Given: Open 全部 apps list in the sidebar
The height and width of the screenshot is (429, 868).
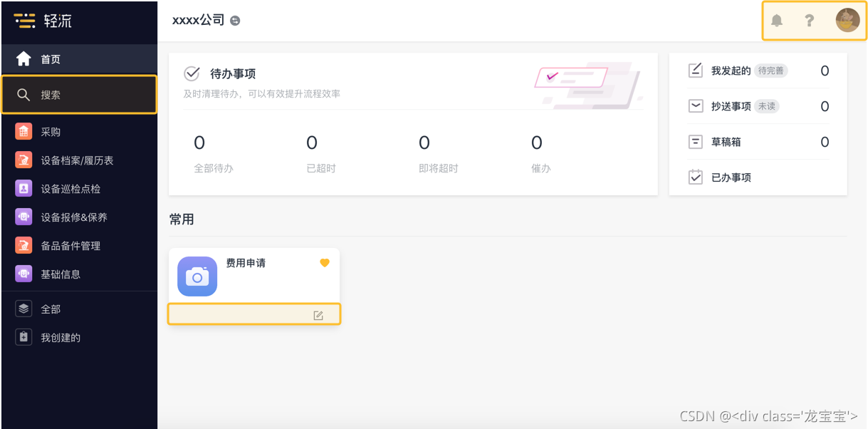Looking at the screenshot, I should pos(50,309).
